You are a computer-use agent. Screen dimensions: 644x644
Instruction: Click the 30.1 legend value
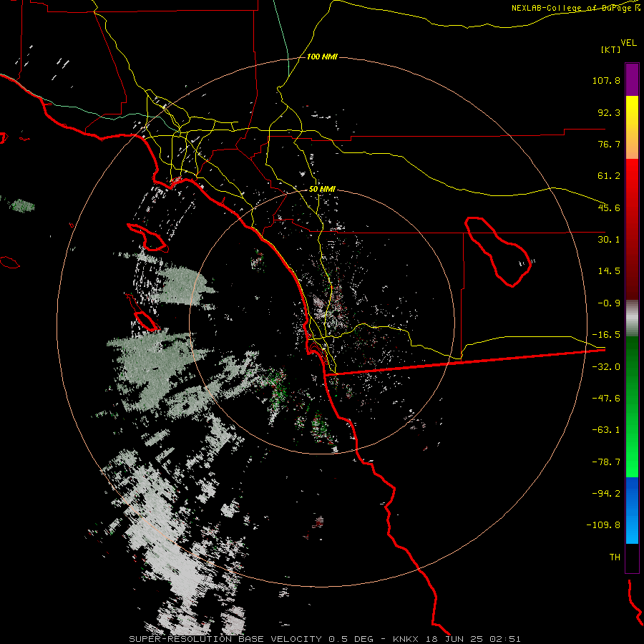point(609,240)
